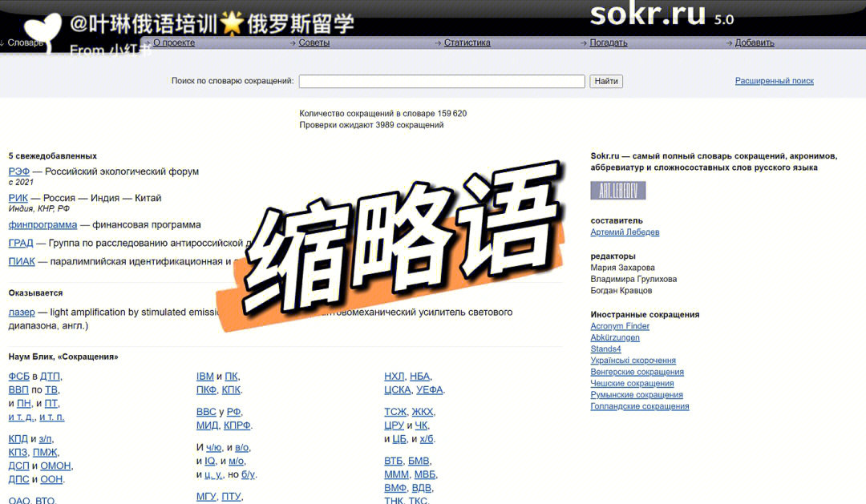The width and height of the screenshot is (866, 504).
Task: Select the Словарь menu item
Action: [25, 42]
